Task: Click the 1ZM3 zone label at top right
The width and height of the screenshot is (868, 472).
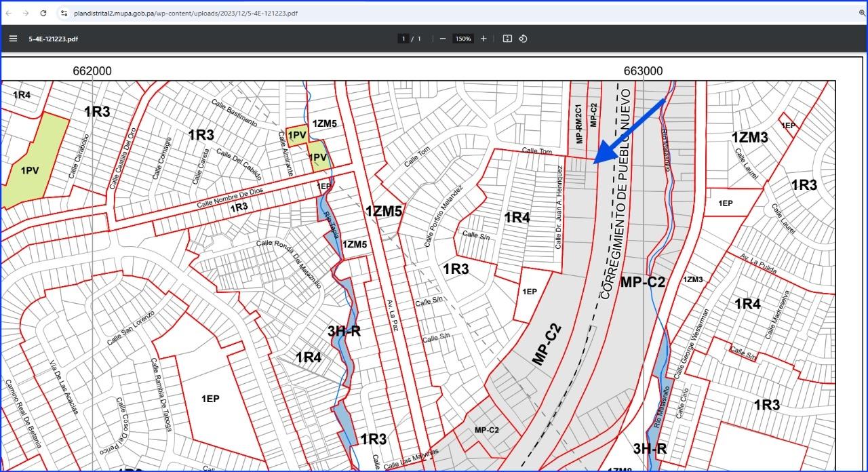Action: 749,138
